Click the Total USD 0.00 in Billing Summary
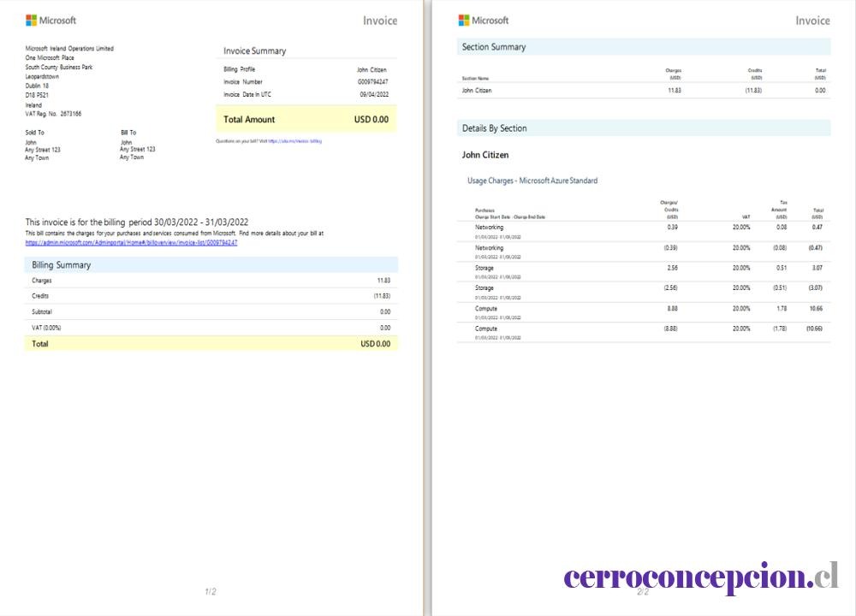This screenshot has height=616, width=856. coord(375,344)
